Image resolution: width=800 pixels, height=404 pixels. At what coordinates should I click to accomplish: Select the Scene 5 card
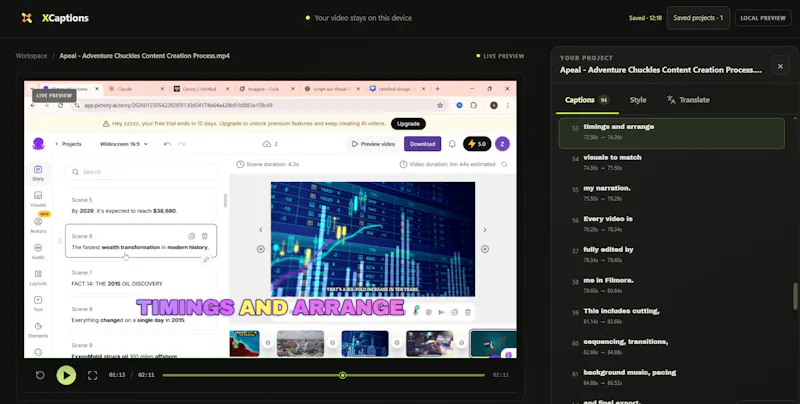coord(141,205)
